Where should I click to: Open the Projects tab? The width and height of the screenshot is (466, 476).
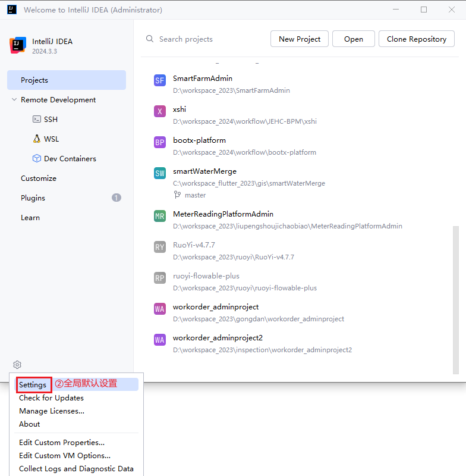pos(67,80)
